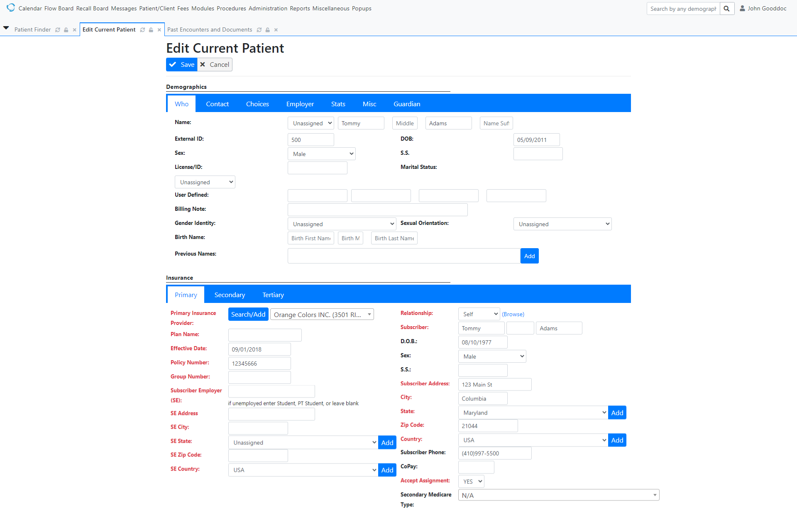Open the Sex dropdown set to Male
797x532 pixels.
tap(321, 154)
